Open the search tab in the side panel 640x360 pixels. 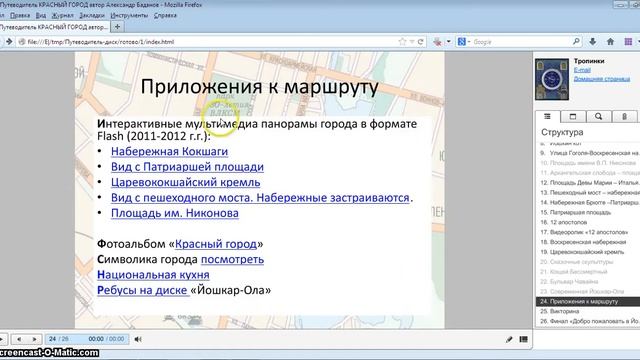pyautogui.click(x=598, y=117)
